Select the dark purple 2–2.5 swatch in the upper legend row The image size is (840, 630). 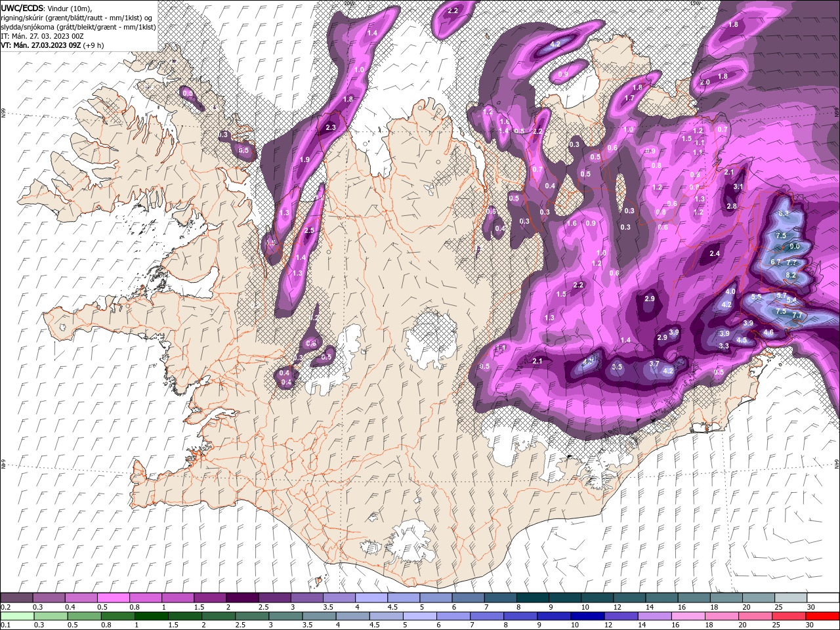pos(242,598)
